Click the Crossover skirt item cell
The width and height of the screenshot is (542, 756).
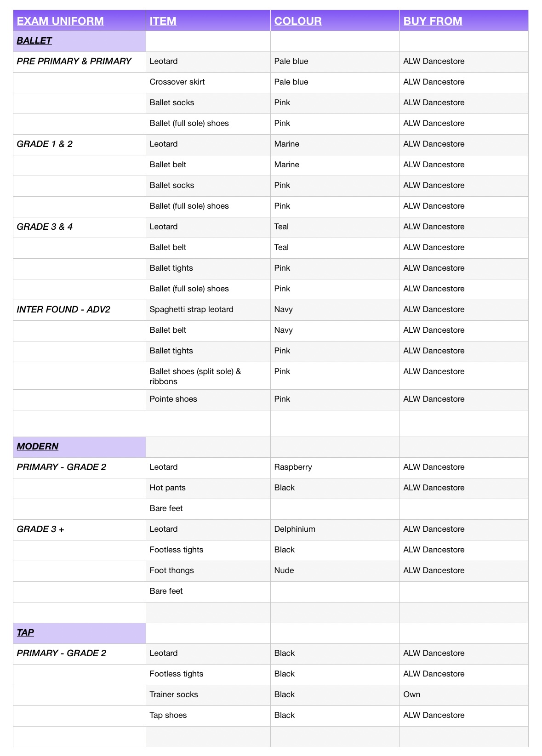pos(208,83)
